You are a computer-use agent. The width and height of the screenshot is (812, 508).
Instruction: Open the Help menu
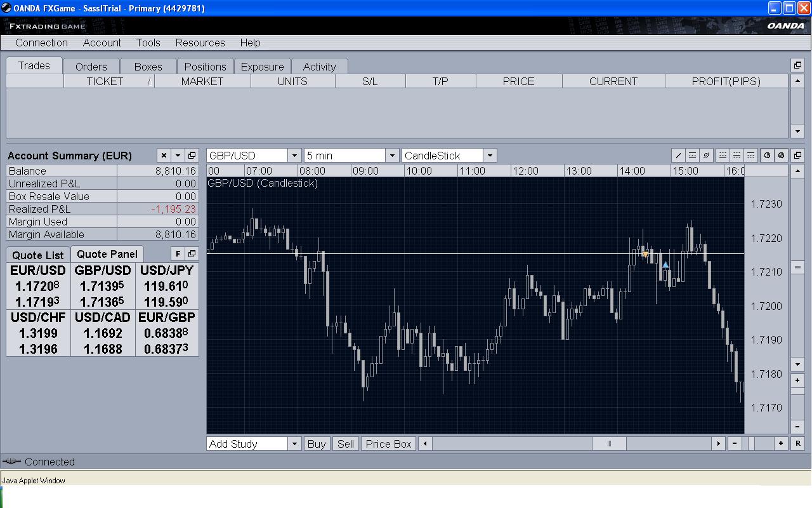point(250,43)
